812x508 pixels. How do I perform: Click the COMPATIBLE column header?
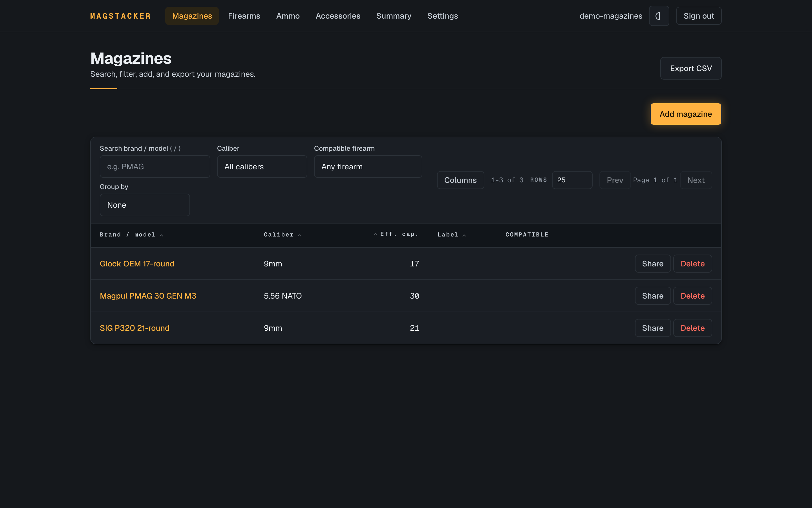(527, 235)
